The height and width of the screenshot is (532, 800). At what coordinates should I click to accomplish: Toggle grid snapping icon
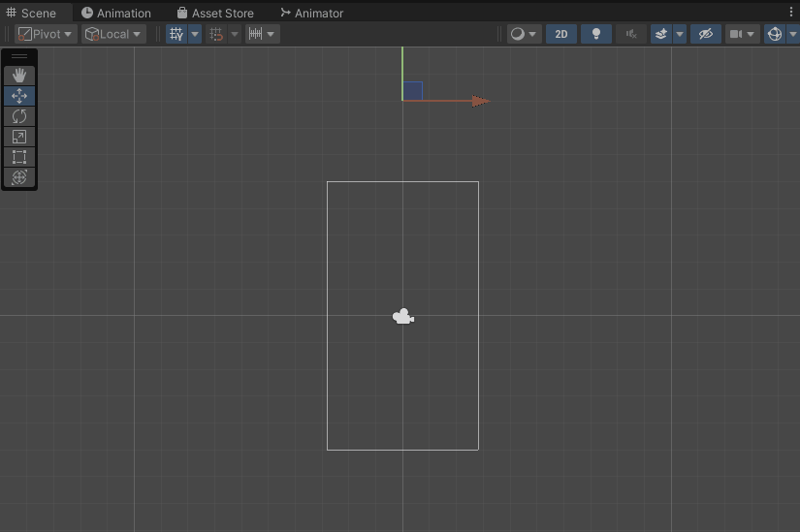point(216,34)
